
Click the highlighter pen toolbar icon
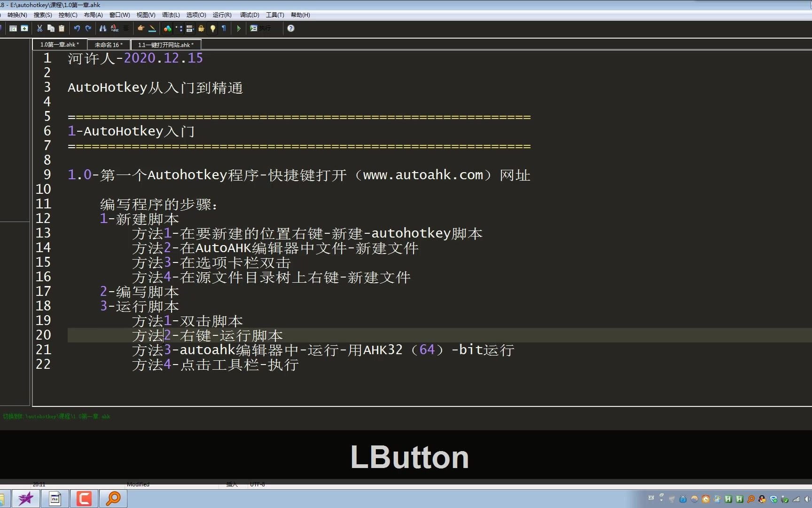point(152,28)
